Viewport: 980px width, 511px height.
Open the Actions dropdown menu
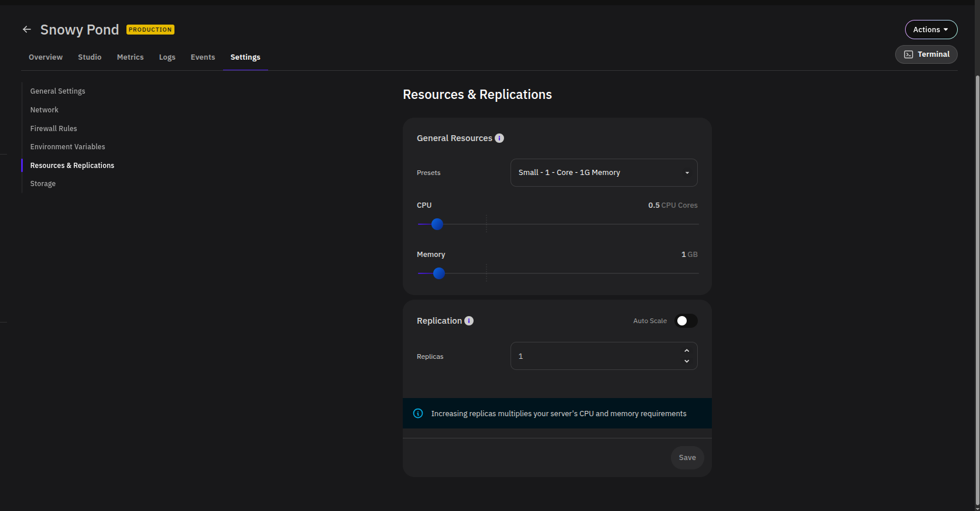pyautogui.click(x=931, y=29)
